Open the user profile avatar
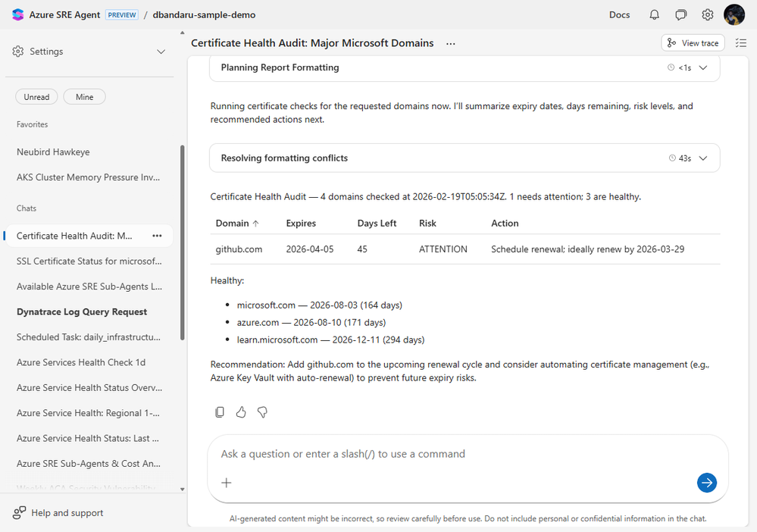Image resolution: width=757 pixels, height=532 pixels. click(734, 14)
